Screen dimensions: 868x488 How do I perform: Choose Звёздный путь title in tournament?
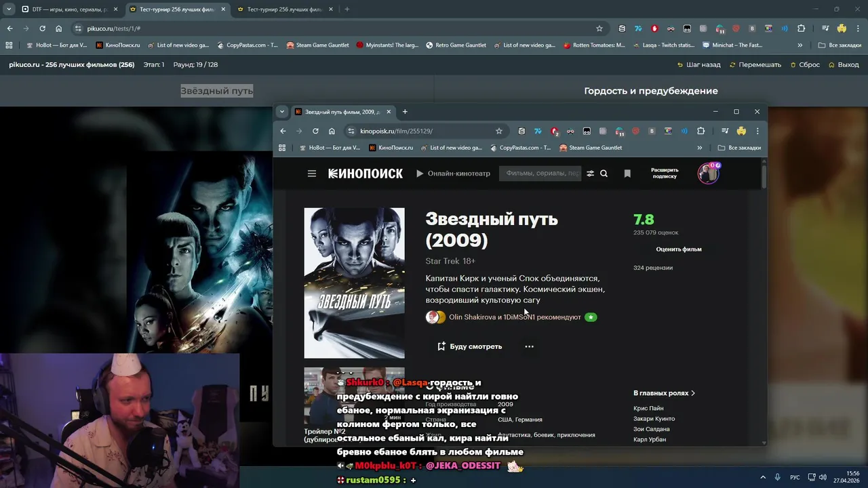pyautogui.click(x=217, y=91)
